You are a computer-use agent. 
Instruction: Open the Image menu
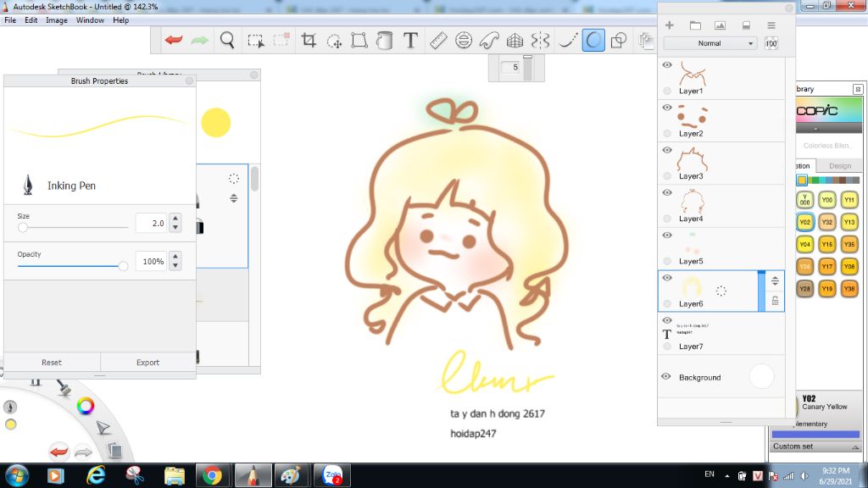tap(57, 20)
